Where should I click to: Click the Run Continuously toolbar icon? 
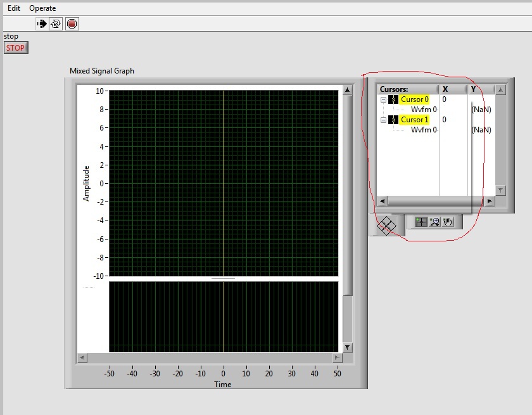coord(56,23)
